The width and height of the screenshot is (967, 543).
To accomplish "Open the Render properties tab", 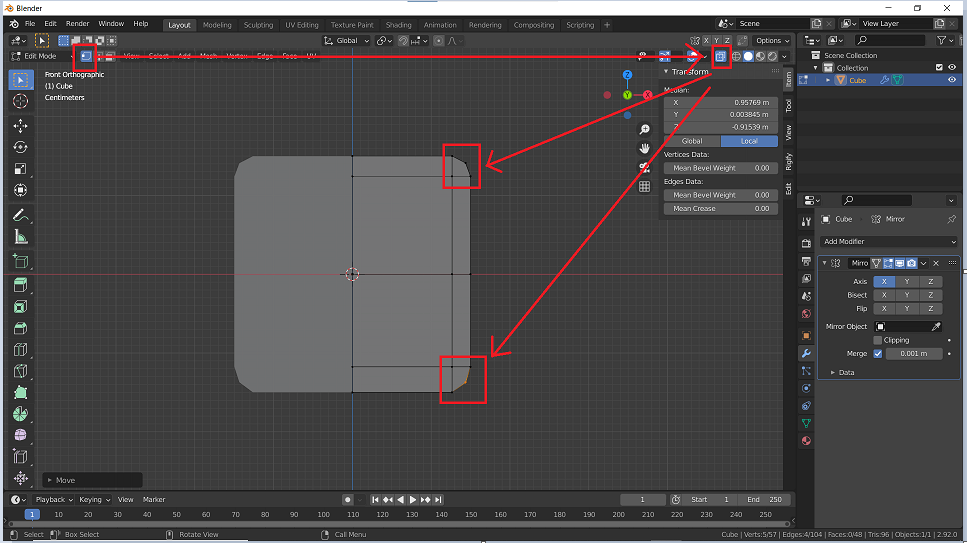I will click(x=806, y=243).
